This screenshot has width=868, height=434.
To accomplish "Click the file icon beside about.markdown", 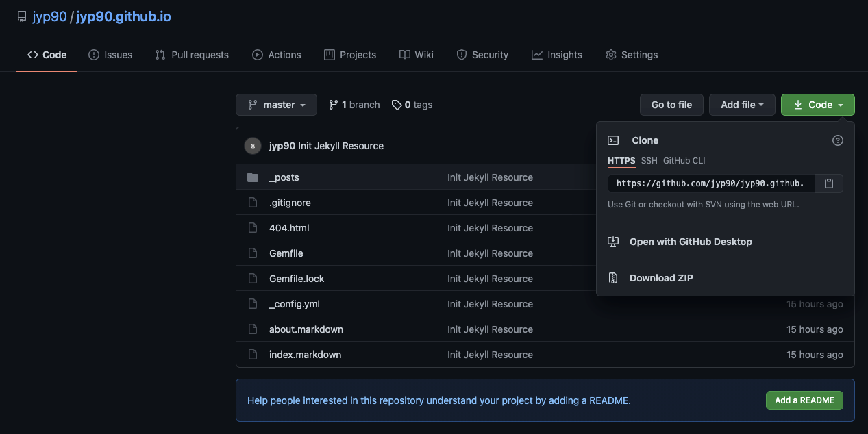I will (x=253, y=329).
